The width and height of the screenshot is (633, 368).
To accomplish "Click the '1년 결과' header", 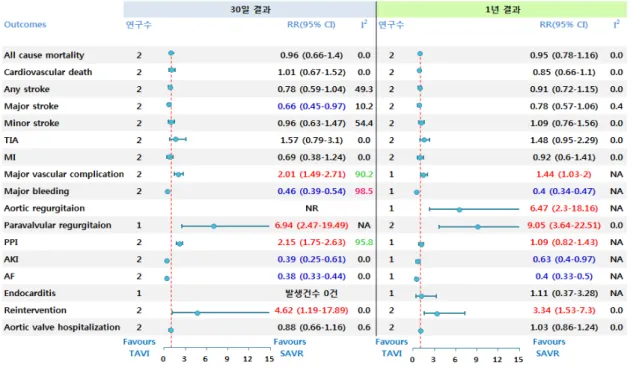I will (503, 9).
